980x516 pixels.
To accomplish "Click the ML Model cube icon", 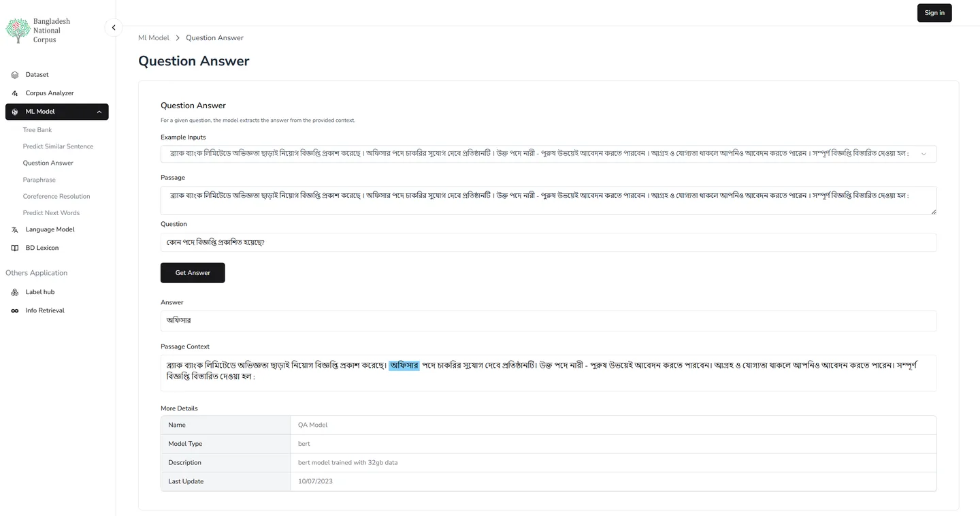I will [15, 112].
